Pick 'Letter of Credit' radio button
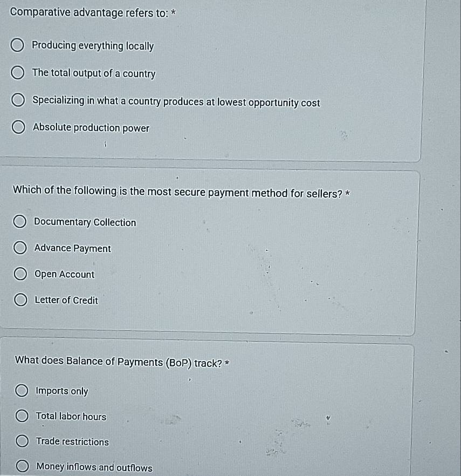Image resolution: width=461 pixels, height=476 pixels. (x=20, y=300)
